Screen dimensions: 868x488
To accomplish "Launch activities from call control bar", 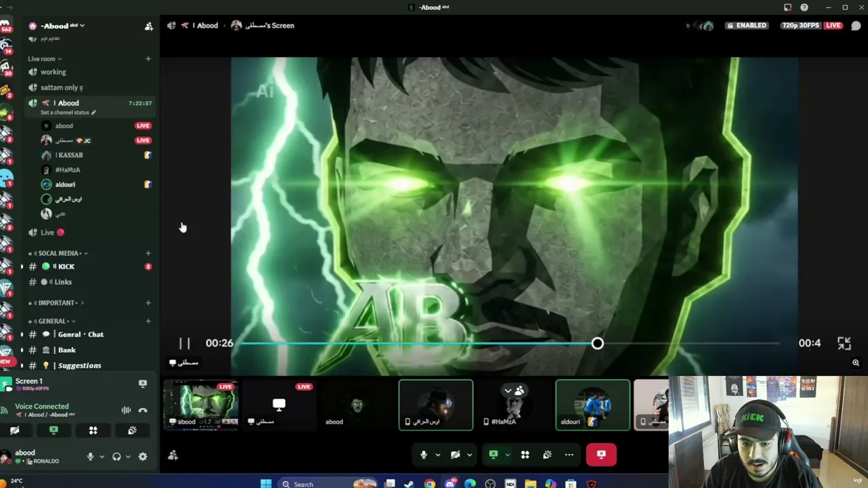I will click(525, 455).
